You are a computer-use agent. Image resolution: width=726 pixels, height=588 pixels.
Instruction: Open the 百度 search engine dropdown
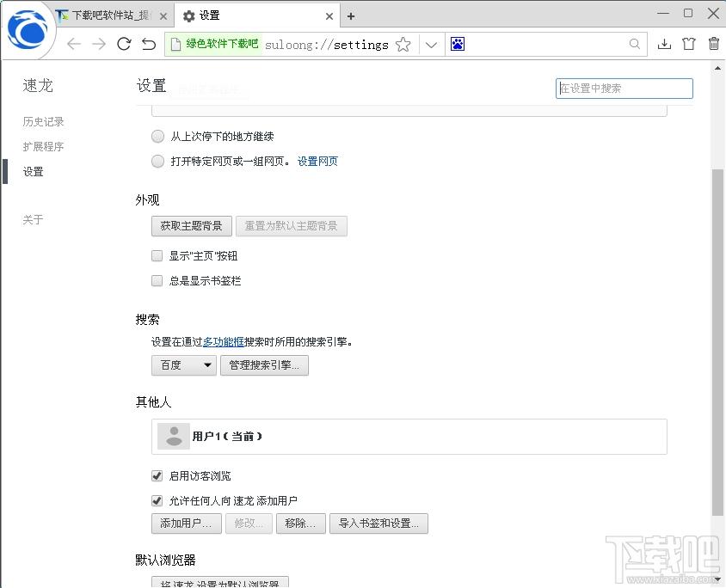click(x=184, y=365)
